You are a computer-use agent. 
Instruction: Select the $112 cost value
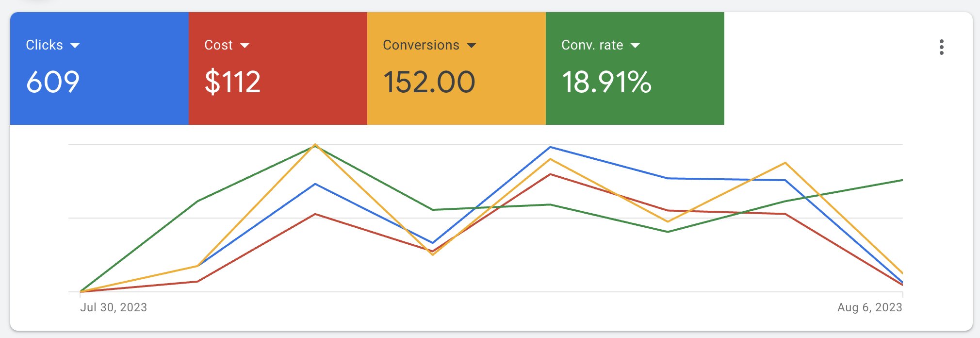click(232, 82)
